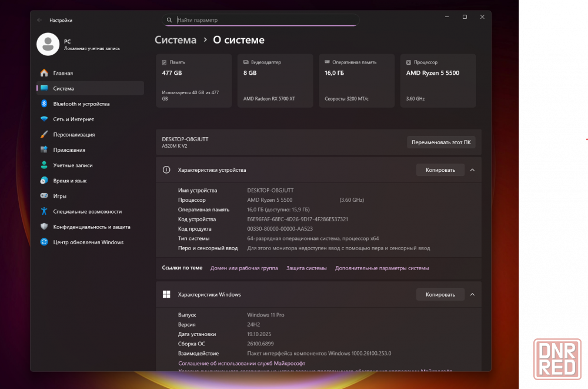Open Главная home page in sidebar
Viewport: 588px width, 389px height.
(63, 73)
